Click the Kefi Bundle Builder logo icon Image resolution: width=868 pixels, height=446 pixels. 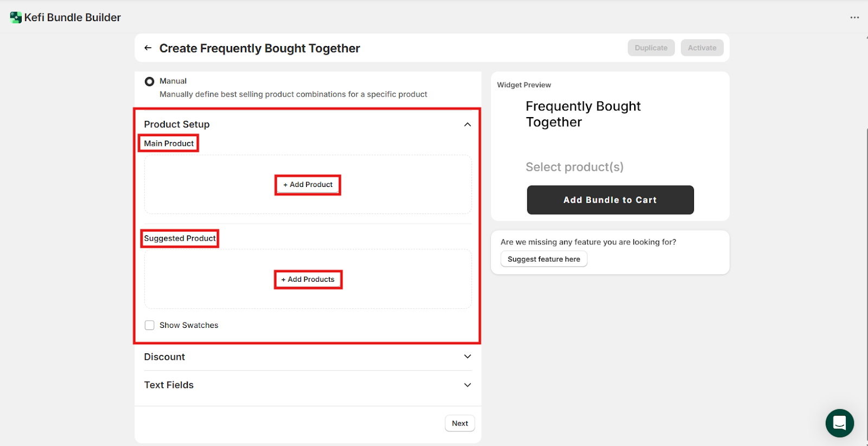(16, 17)
